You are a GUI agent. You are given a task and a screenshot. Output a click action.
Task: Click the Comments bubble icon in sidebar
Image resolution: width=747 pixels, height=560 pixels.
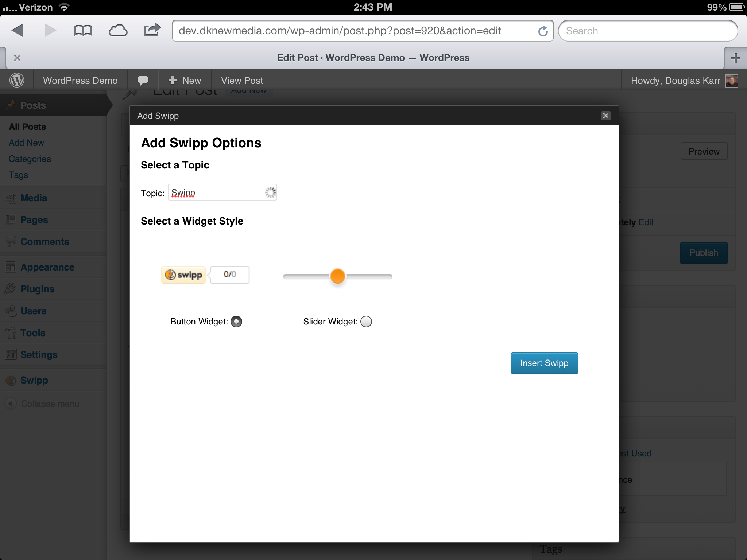(11, 241)
